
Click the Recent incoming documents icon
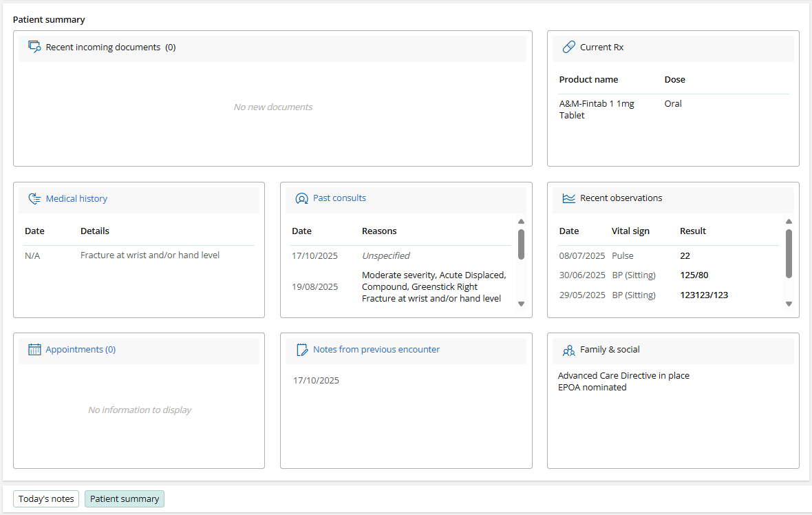tap(34, 47)
